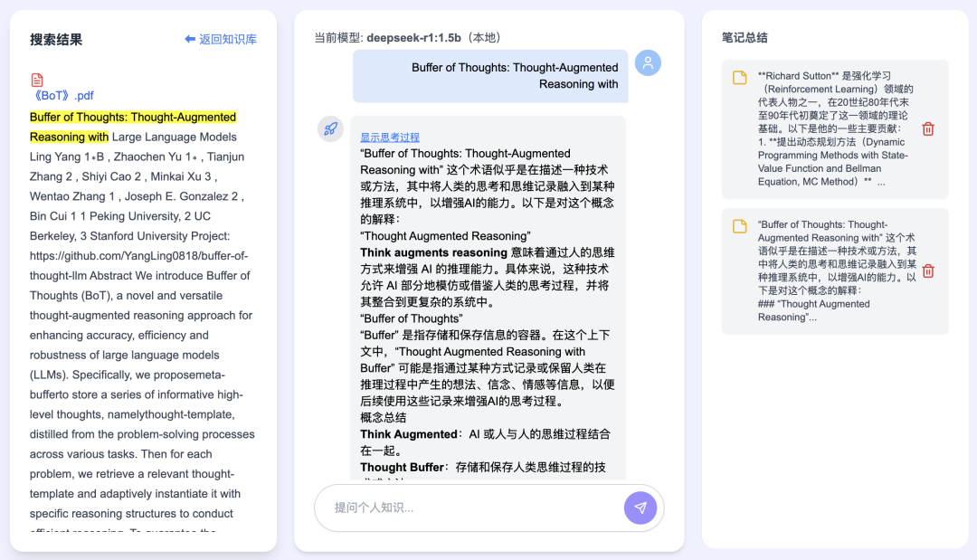977x560 pixels.
Task: Delete the Richard Sutton note via trash icon
Action: (927, 128)
